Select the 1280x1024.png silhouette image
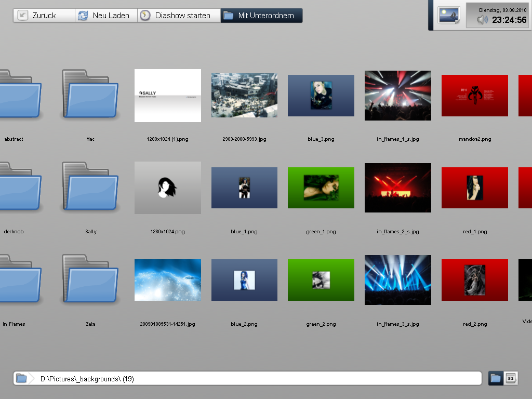 coord(168,188)
